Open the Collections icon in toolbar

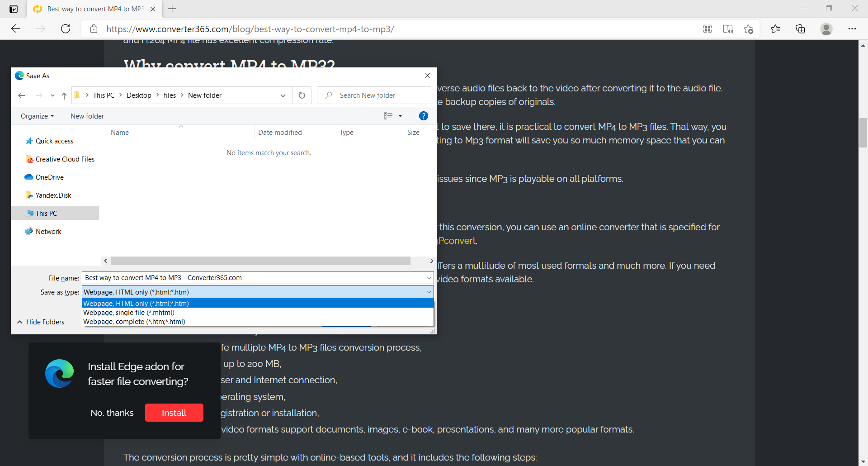point(800,29)
